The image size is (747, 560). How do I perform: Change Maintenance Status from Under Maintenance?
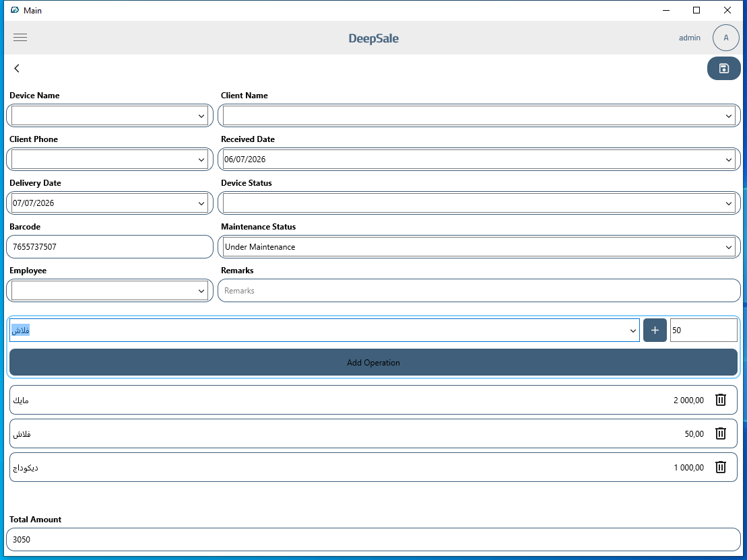click(x=479, y=246)
